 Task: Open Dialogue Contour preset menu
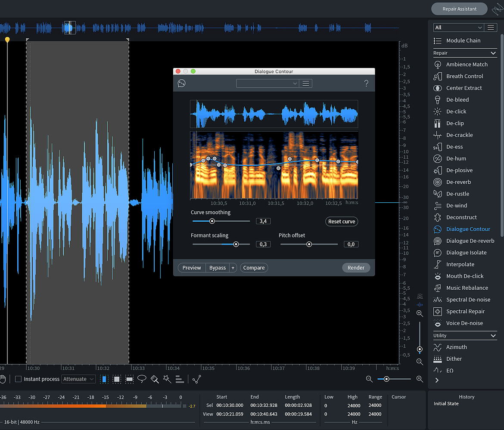(306, 84)
